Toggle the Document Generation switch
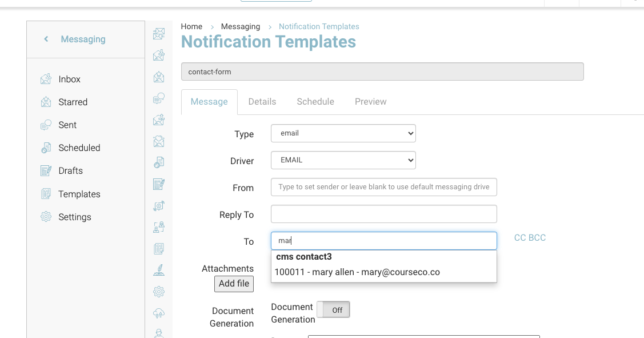Image resolution: width=644 pixels, height=338 pixels. (333, 309)
